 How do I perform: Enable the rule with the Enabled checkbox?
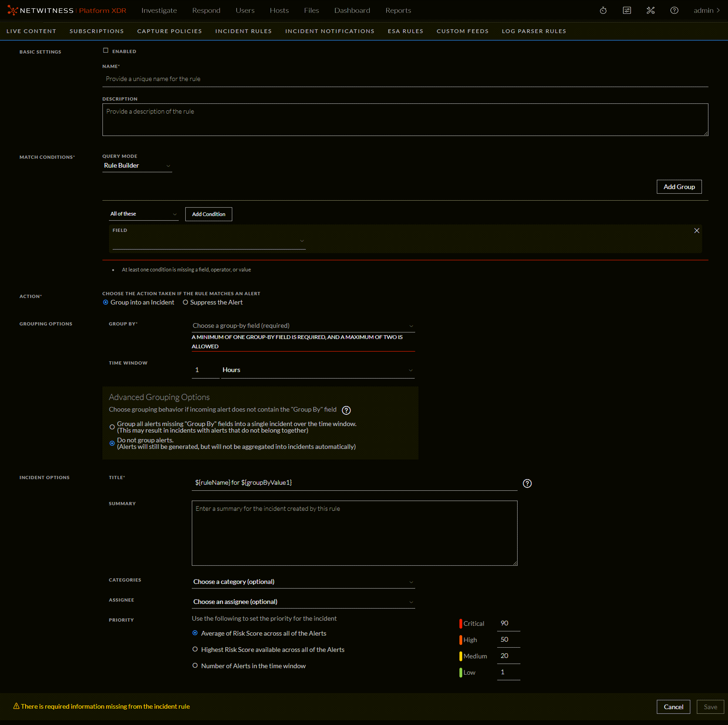point(106,50)
